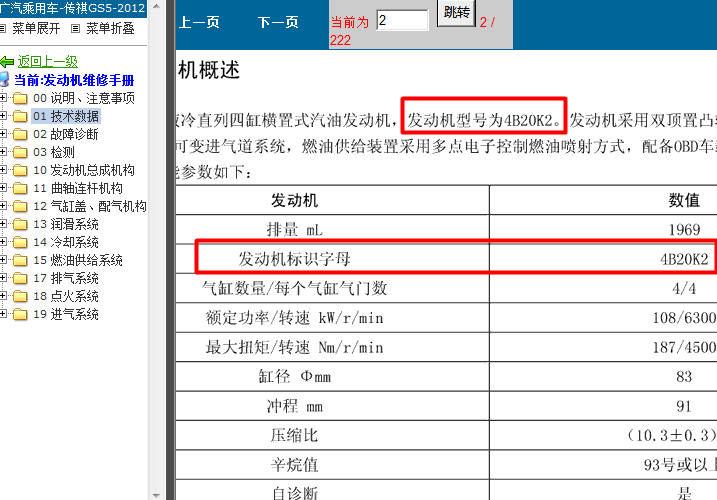Click folder icon of 18 点火系统

[x=20, y=296]
